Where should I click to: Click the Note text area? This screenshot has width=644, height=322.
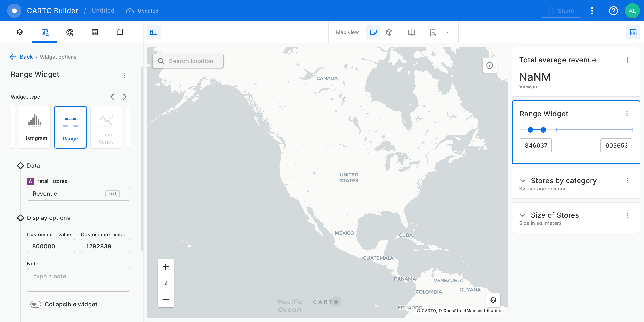(78, 280)
